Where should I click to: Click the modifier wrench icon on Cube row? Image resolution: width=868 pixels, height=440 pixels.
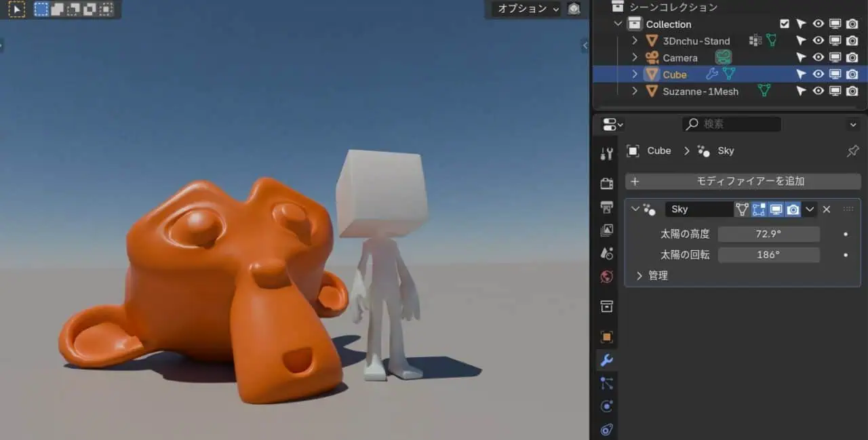tap(711, 74)
